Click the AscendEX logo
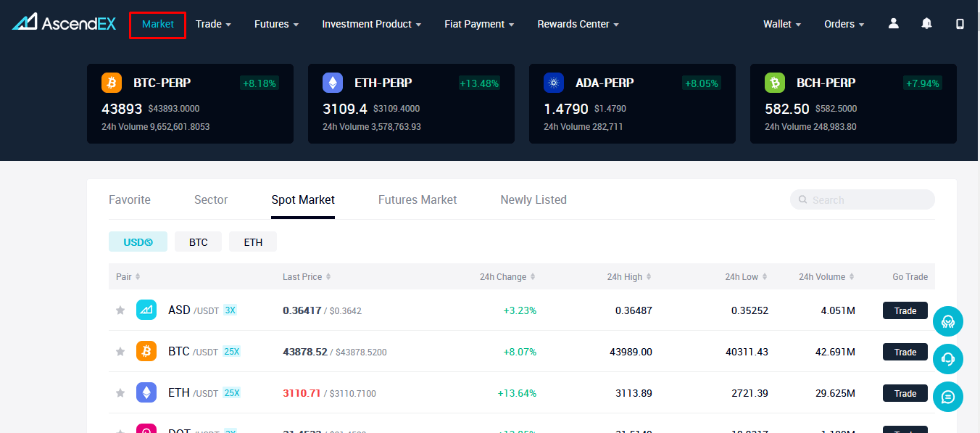This screenshot has height=433, width=980. [63, 23]
